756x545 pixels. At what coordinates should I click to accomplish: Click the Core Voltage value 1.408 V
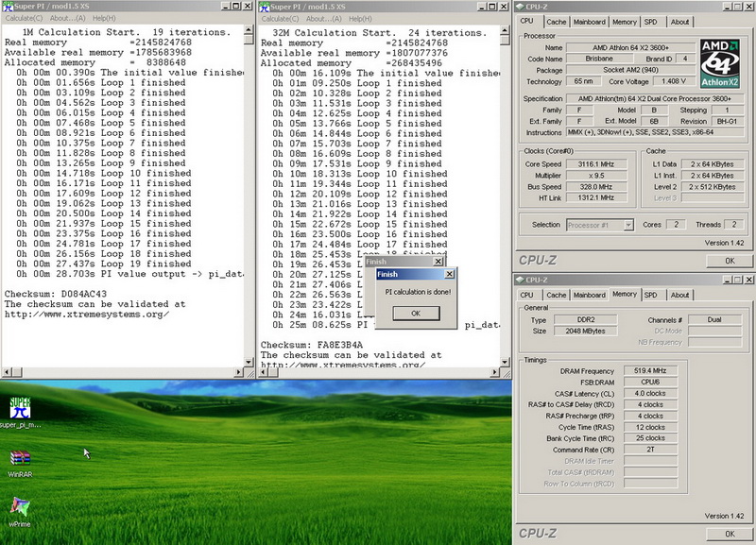coord(674,81)
